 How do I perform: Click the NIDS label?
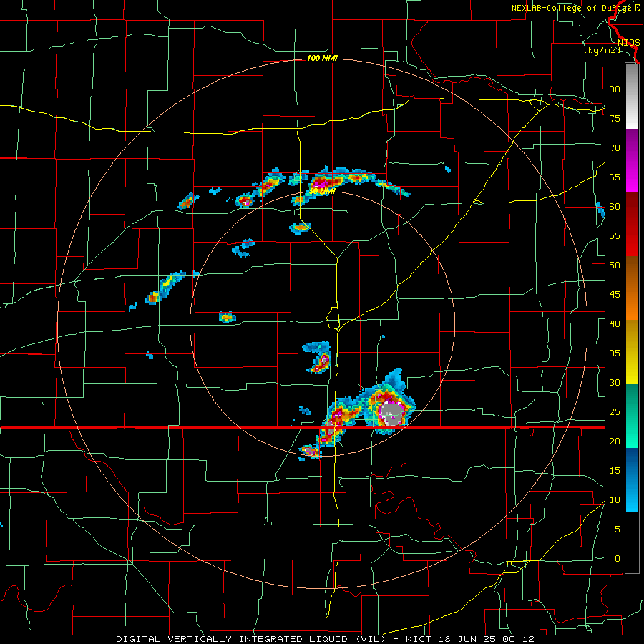pos(628,43)
